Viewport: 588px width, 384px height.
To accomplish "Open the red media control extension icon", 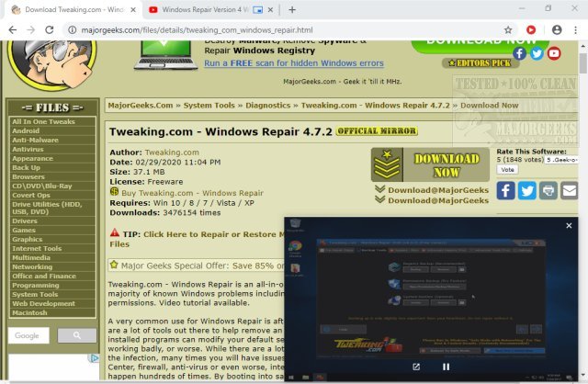I will 531,29.
